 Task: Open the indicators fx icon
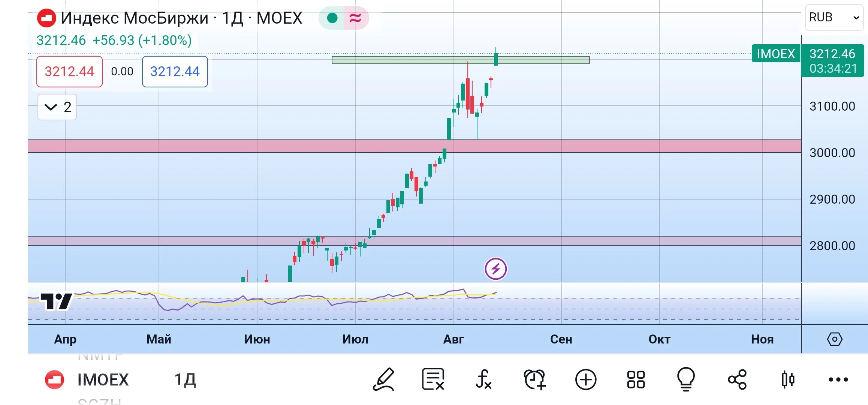coord(483,379)
